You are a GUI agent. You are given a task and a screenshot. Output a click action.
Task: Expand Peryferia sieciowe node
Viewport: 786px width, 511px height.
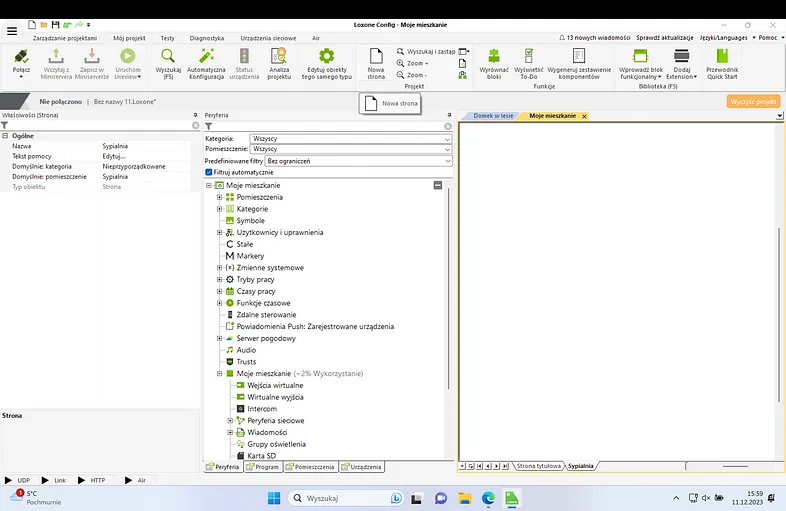[x=230, y=420]
